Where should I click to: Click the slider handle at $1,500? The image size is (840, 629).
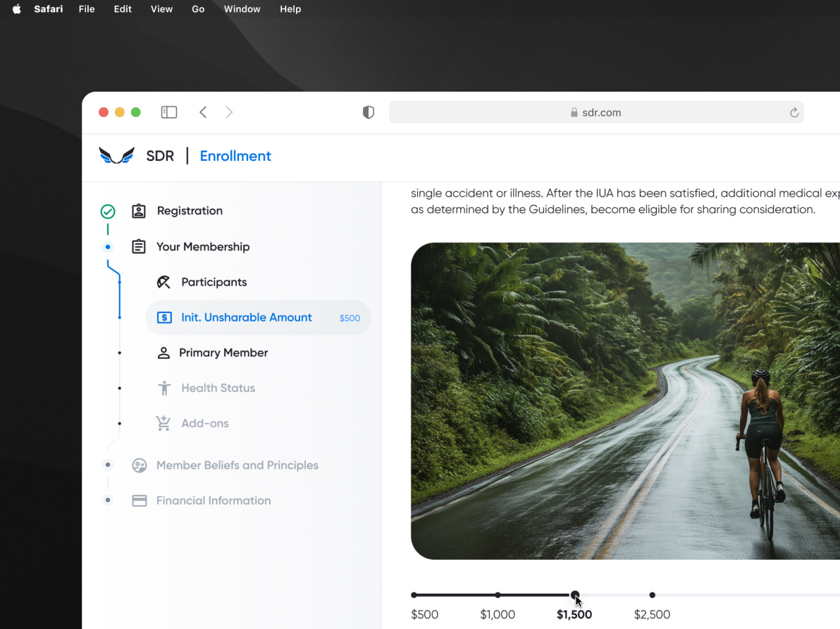pos(575,595)
